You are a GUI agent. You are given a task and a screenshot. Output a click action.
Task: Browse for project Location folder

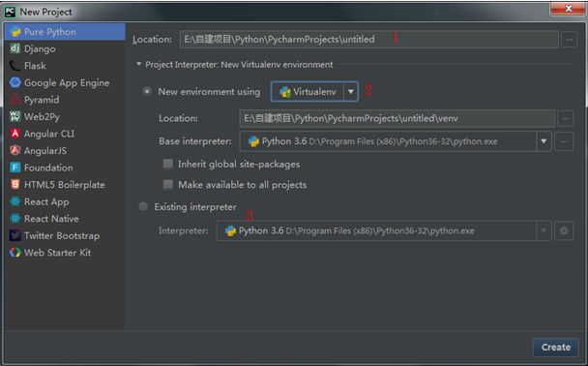pyautogui.click(x=569, y=39)
